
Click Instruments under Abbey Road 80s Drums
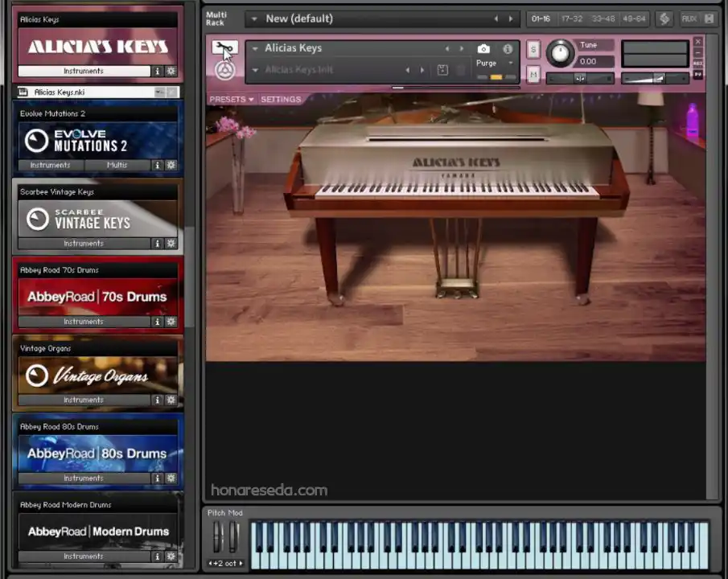coord(84,478)
